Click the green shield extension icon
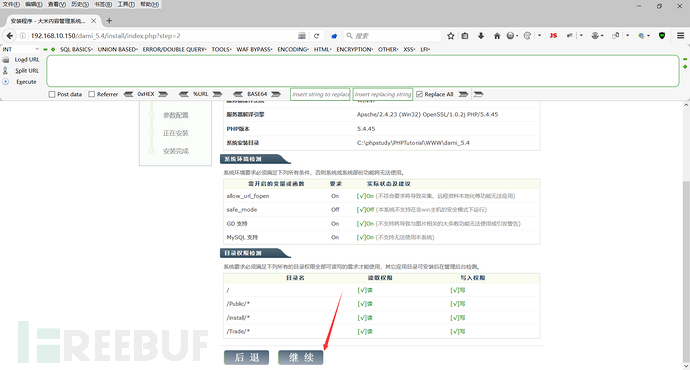 click(662, 36)
